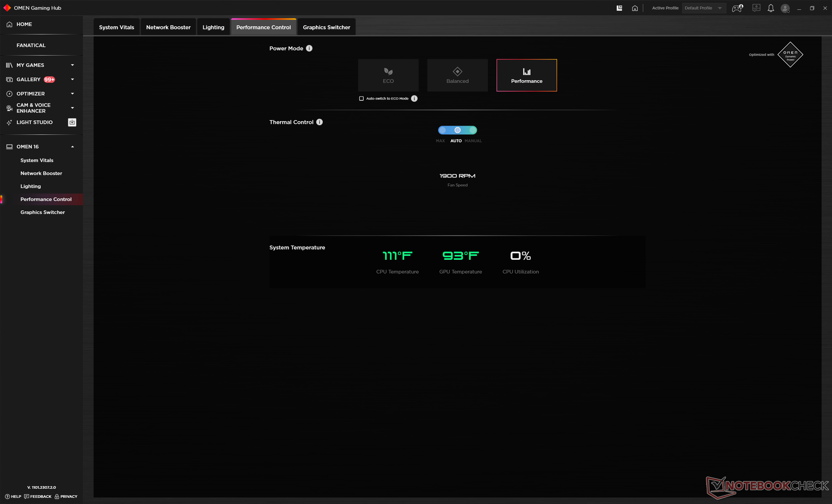Click the home icon in title bar

(x=635, y=8)
